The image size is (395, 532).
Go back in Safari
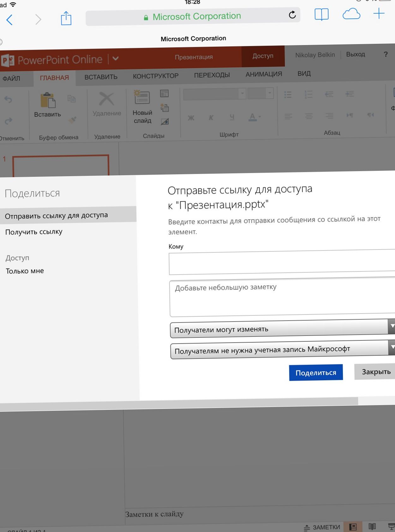pos(10,20)
